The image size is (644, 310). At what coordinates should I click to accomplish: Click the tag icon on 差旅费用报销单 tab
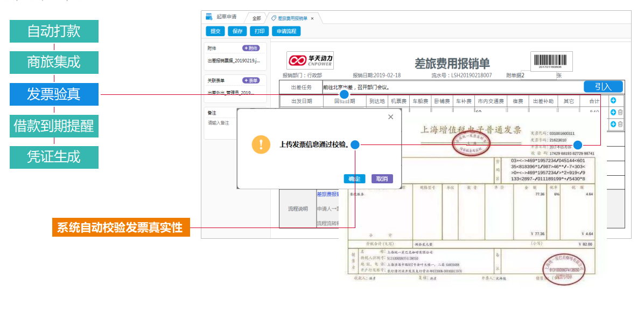coord(274,18)
